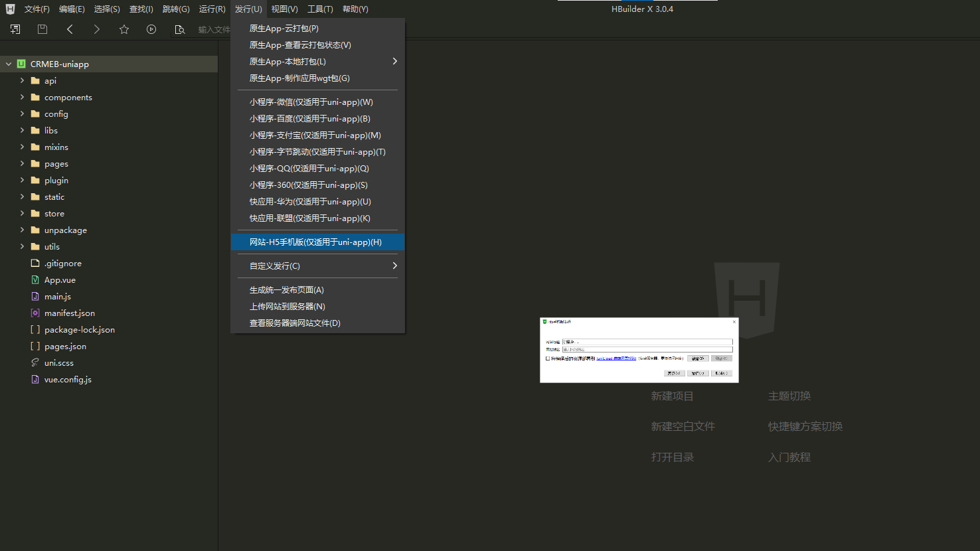Click the pages.json bracket icon
This screenshot has width=980, height=551.
35,346
